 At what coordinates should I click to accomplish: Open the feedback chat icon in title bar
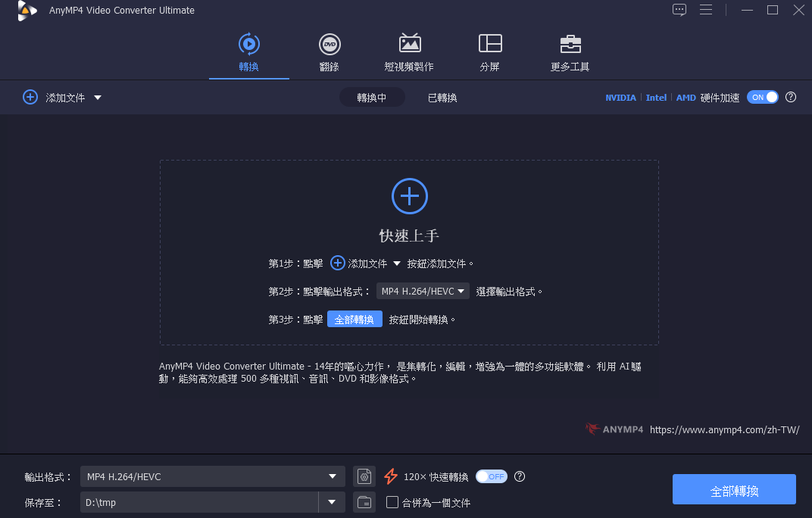(679, 10)
